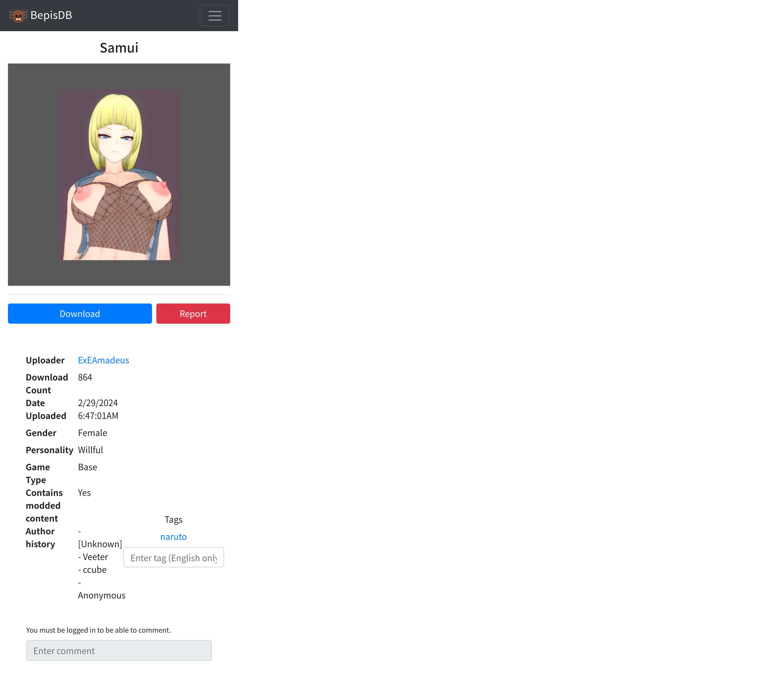The image size is (784, 673).
Task: Click the BepisDB mascot logo icon
Action: click(x=18, y=15)
